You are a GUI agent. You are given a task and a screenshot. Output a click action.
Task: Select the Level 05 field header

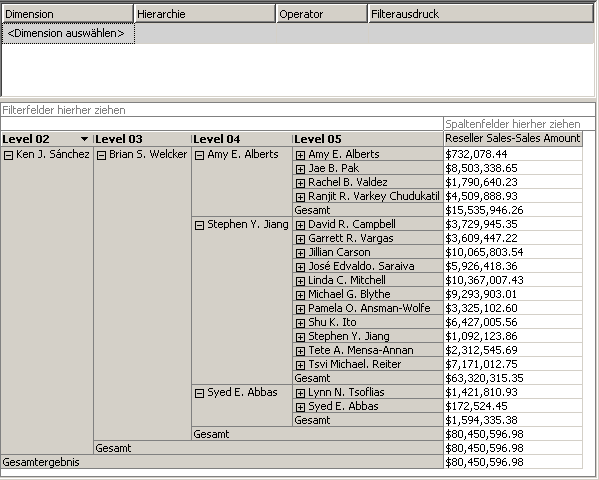pos(367,139)
